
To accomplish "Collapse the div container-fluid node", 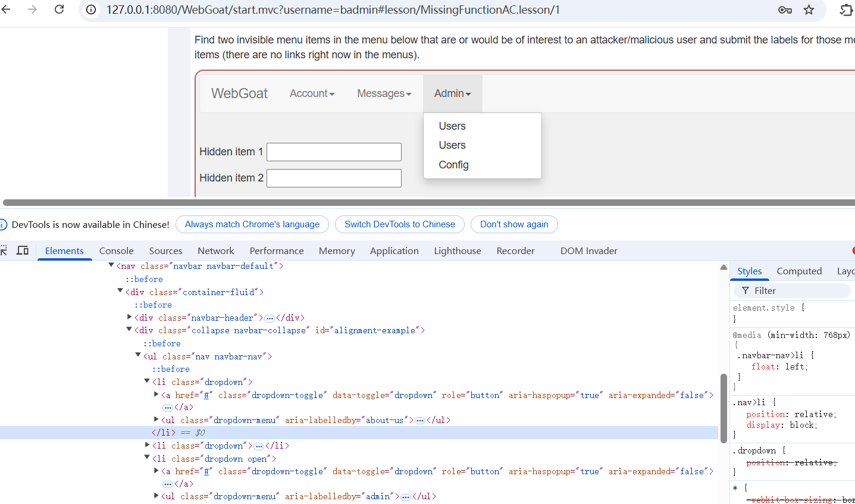I will point(120,292).
